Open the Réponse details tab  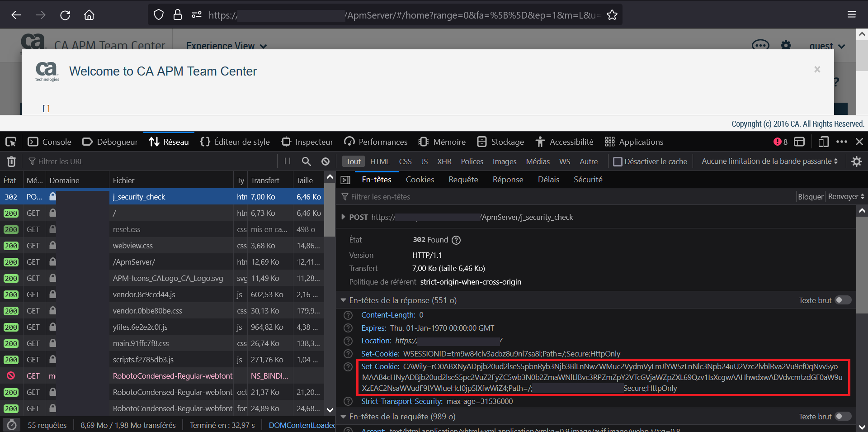click(x=508, y=180)
